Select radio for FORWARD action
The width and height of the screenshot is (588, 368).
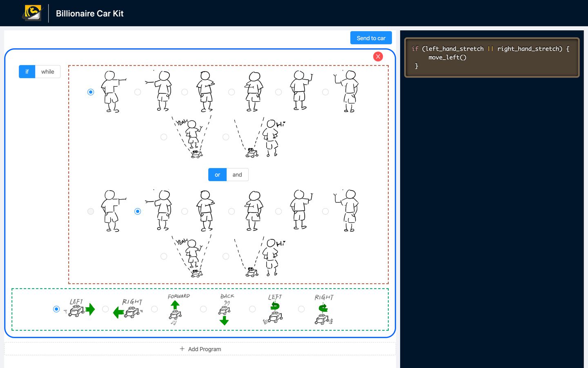point(154,309)
